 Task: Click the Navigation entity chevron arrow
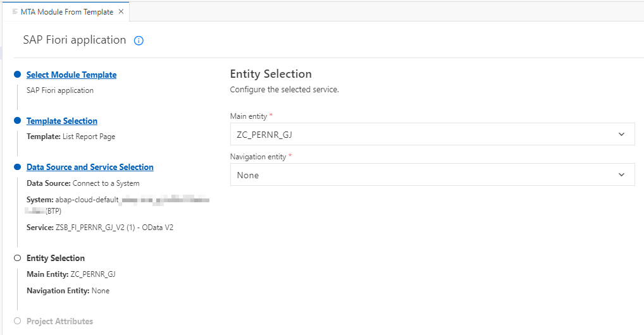click(x=621, y=175)
